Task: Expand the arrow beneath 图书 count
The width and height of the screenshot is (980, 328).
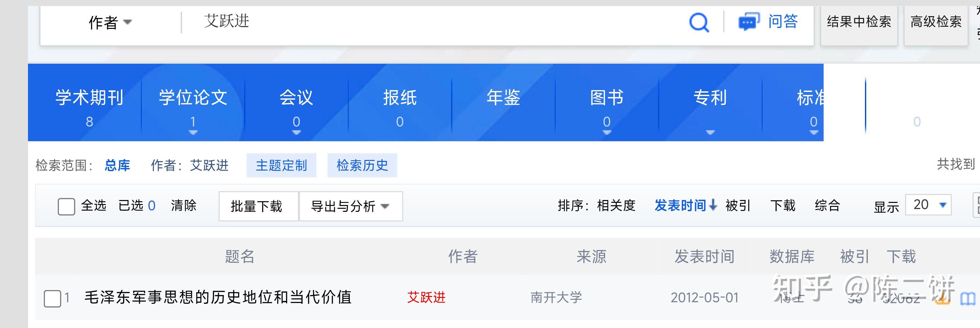Action: pyautogui.click(x=607, y=132)
